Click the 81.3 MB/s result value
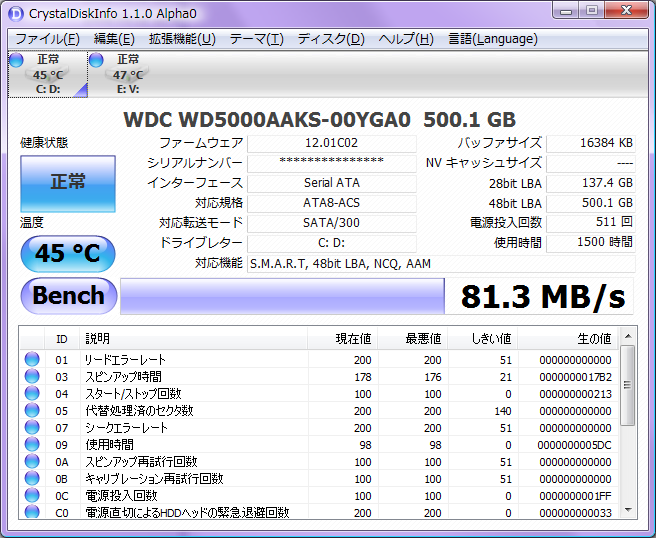Viewport: 656px width, 538px height. (543, 296)
